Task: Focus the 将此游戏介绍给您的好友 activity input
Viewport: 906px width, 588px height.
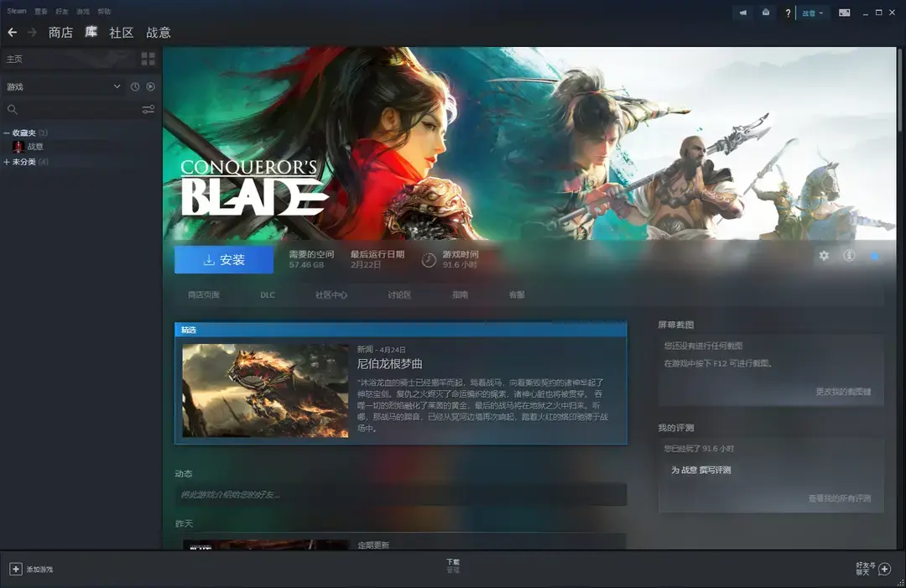Action: point(400,494)
